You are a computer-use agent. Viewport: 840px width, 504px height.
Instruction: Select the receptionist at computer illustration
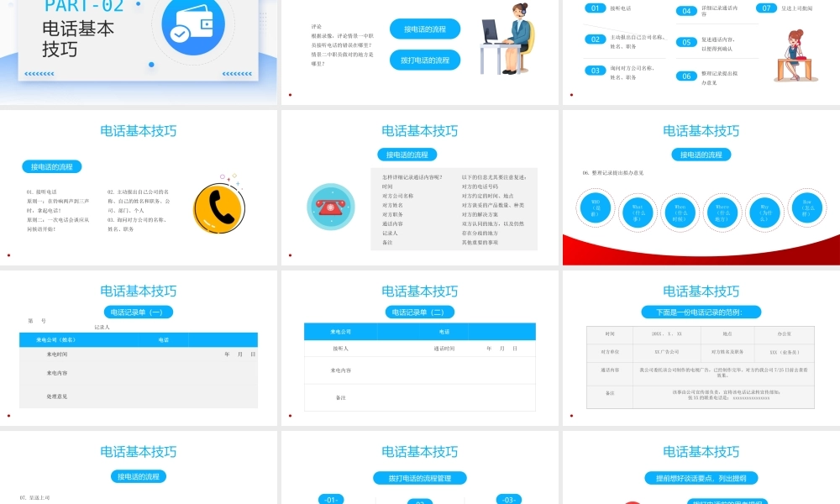point(508,39)
